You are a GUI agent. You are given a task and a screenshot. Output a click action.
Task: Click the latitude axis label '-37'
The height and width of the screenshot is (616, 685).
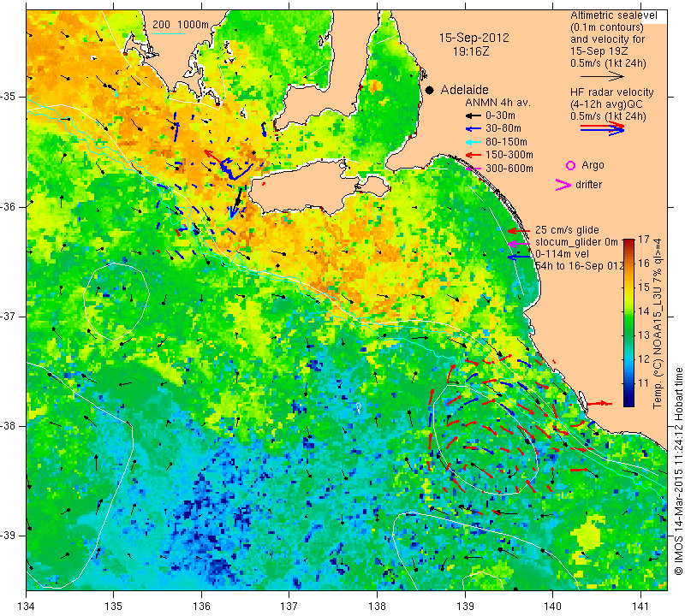pyautogui.click(x=9, y=316)
